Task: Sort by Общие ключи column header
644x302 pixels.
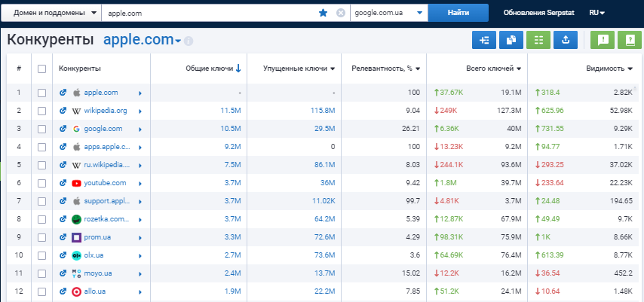Action: (213, 69)
